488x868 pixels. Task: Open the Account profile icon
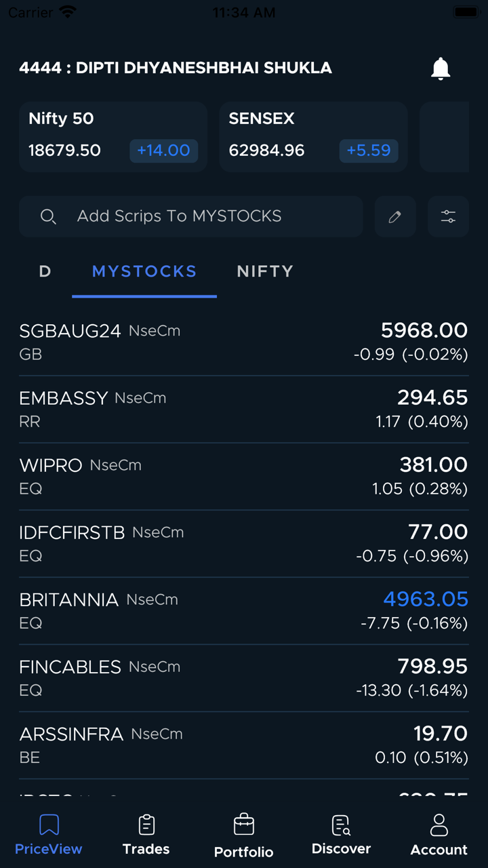coord(439,825)
